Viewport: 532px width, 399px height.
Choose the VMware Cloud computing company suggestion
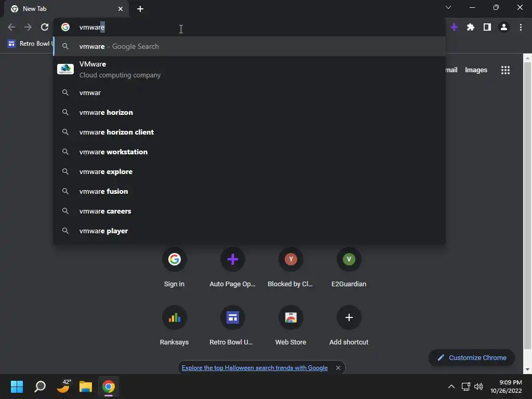coord(249,69)
